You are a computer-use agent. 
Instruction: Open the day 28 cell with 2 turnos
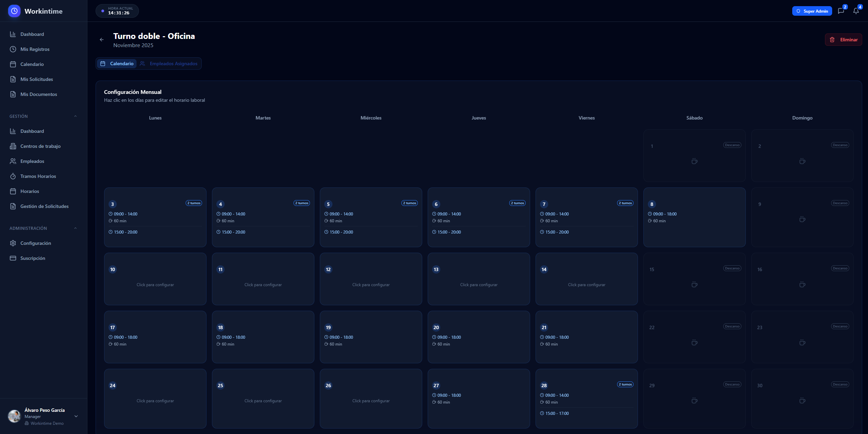click(586, 398)
